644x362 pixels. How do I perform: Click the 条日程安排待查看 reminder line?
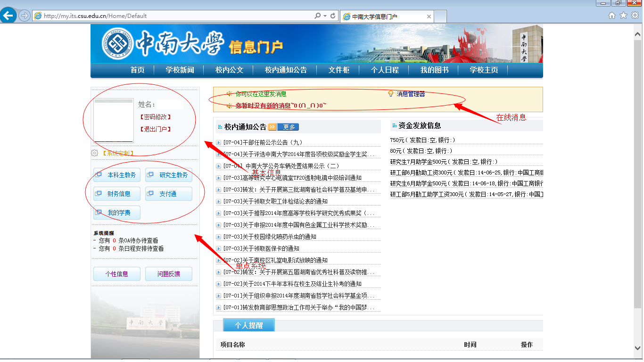tap(128, 248)
